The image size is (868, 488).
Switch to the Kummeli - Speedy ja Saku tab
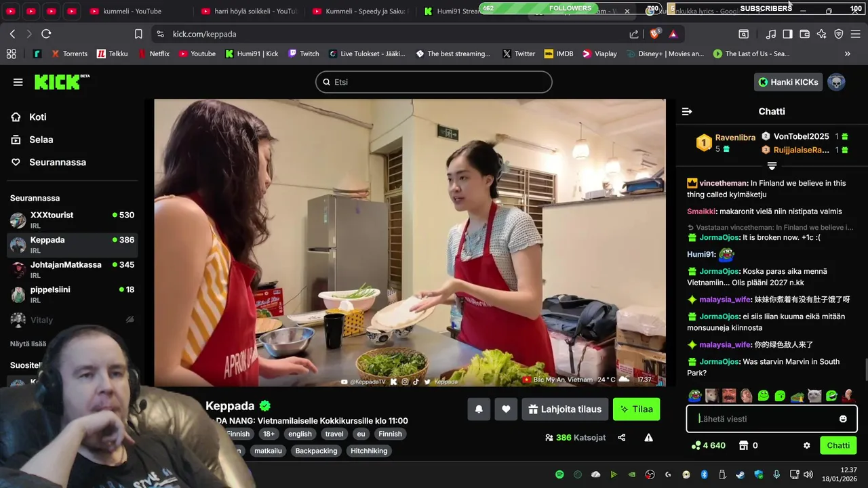point(359,11)
